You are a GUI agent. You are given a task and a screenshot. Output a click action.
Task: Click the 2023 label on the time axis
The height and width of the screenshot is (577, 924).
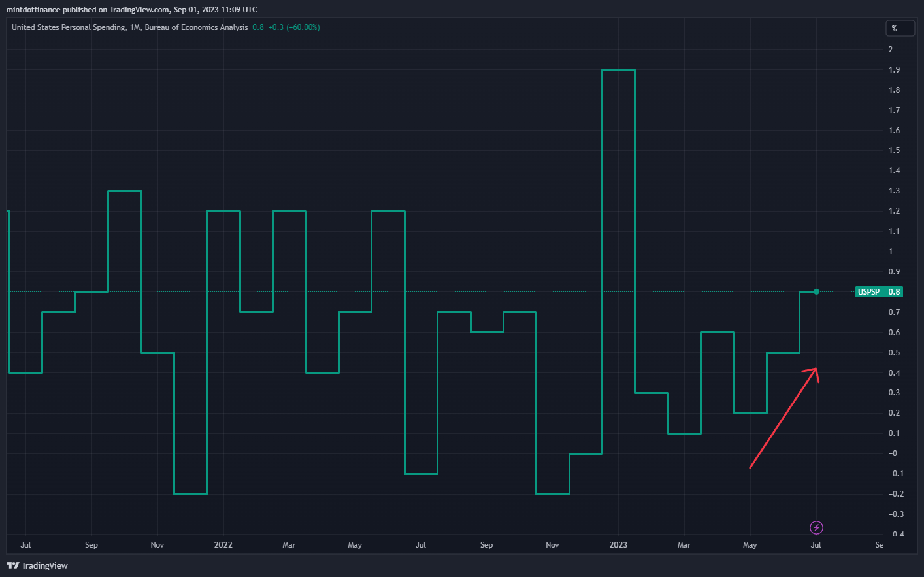618,545
